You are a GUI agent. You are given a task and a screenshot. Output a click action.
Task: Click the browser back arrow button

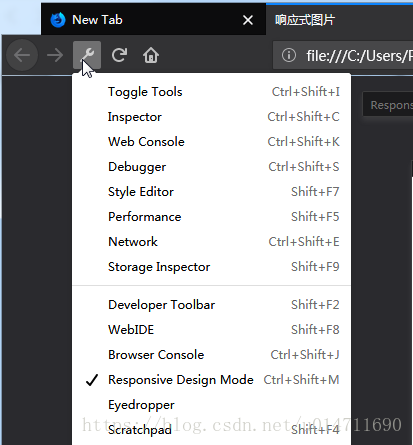[22, 55]
